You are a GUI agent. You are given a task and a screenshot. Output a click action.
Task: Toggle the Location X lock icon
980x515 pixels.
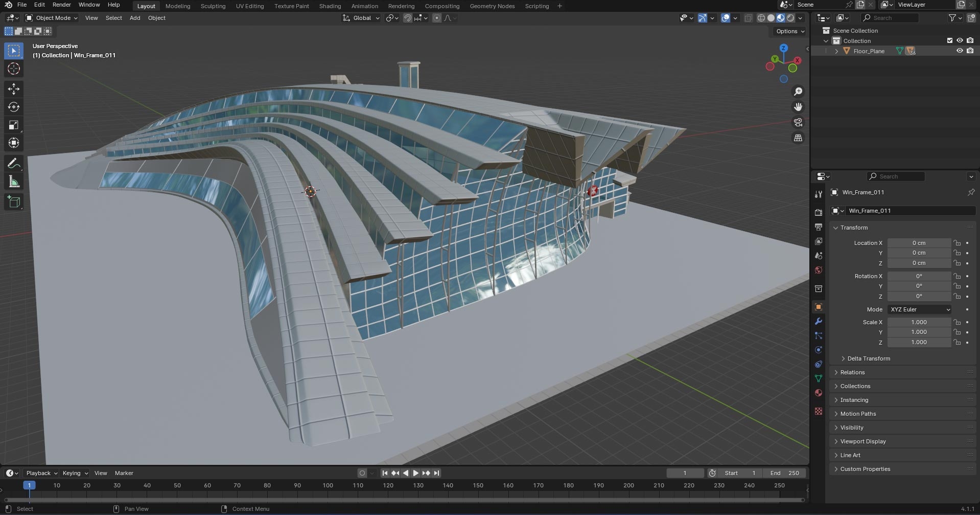point(957,243)
